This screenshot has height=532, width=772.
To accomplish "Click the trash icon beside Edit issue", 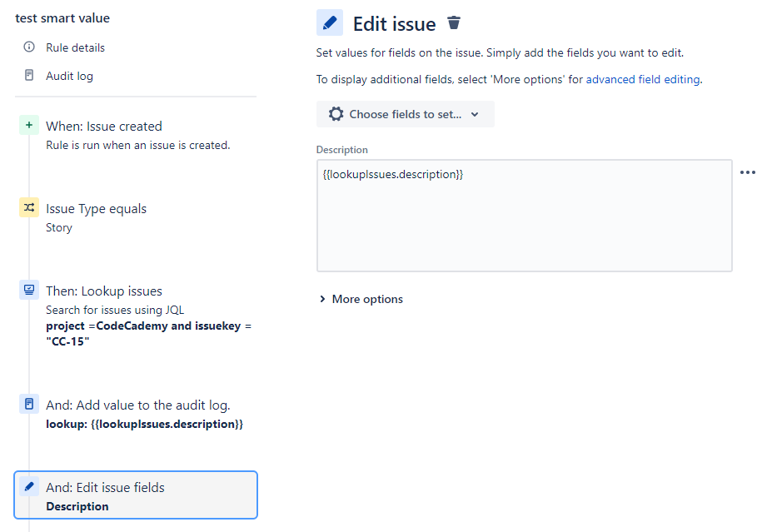I will [x=454, y=23].
